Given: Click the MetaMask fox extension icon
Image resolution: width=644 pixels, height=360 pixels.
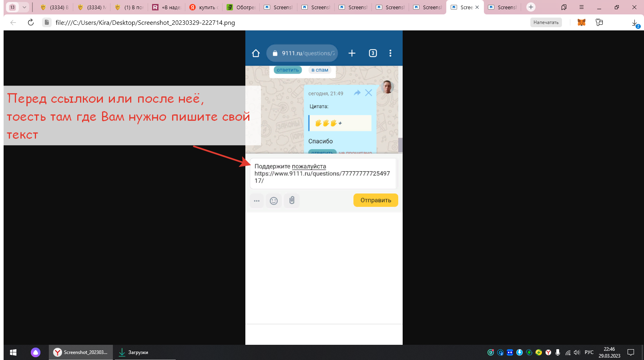Looking at the screenshot, I should [581, 22].
